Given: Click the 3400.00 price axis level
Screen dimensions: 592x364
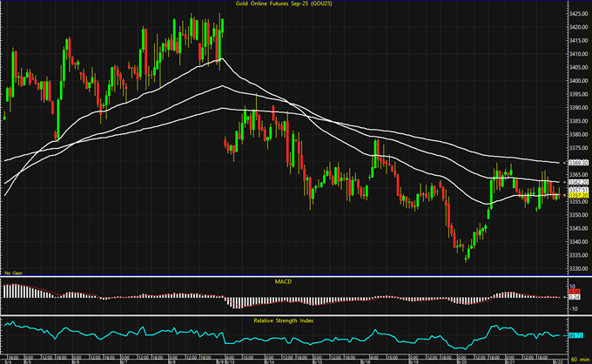Looking at the screenshot, I should 576,80.
